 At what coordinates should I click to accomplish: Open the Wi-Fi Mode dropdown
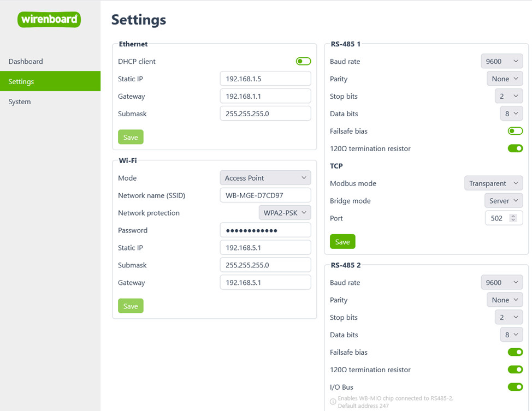(265, 178)
